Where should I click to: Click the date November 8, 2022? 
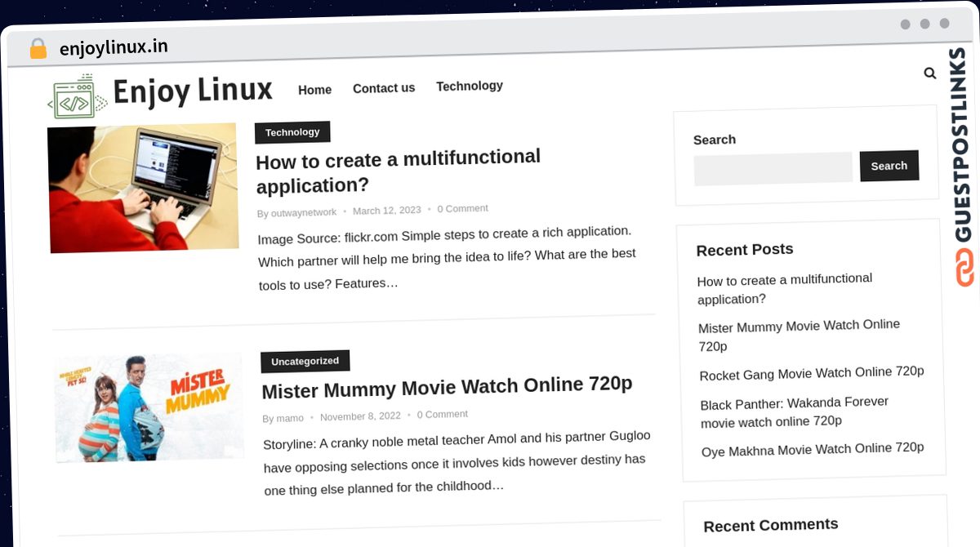pos(360,416)
